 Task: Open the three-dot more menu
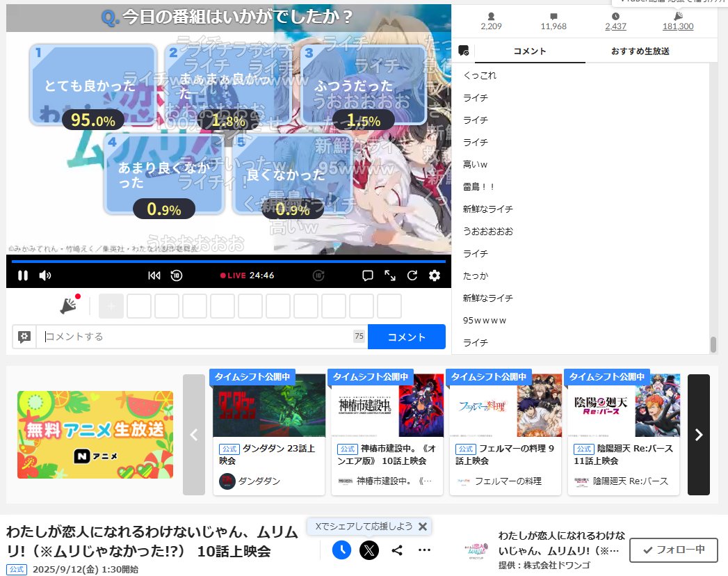pyautogui.click(x=424, y=550)
